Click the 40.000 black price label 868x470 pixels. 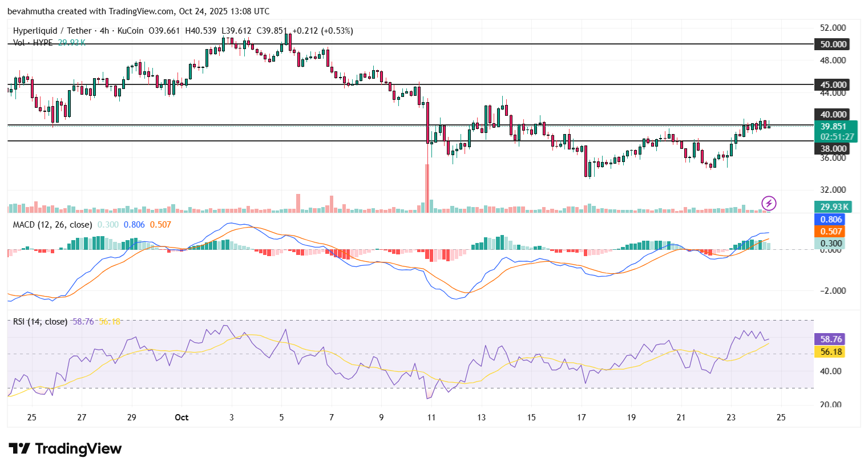833,115
